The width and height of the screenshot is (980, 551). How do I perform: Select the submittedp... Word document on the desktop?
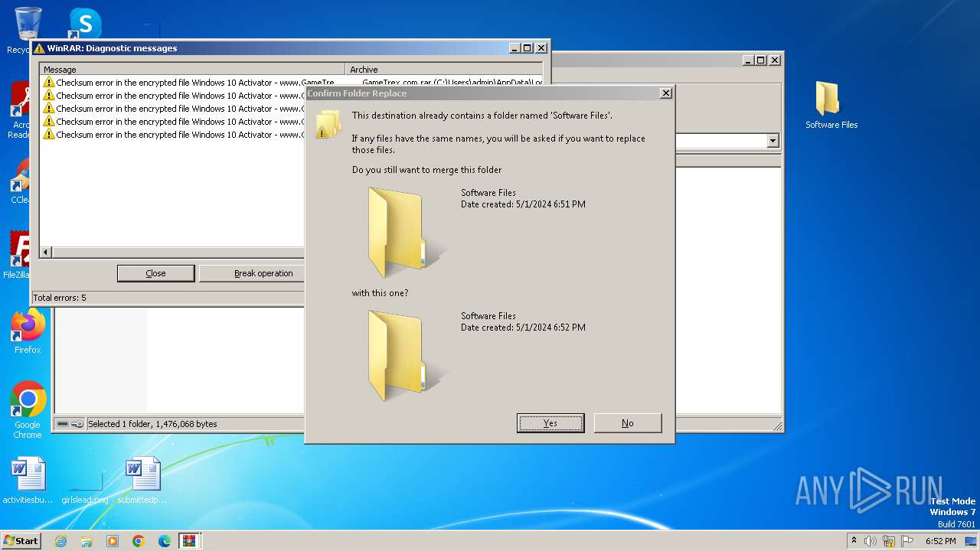(142, 481)
